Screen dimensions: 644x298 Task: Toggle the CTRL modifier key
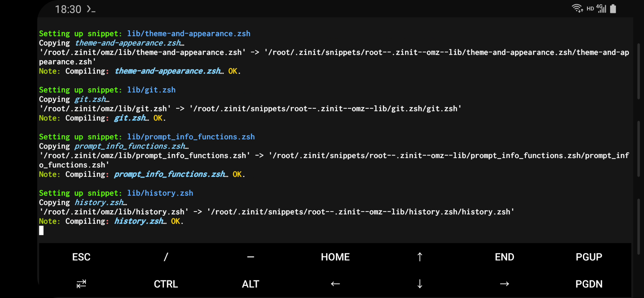166,284
